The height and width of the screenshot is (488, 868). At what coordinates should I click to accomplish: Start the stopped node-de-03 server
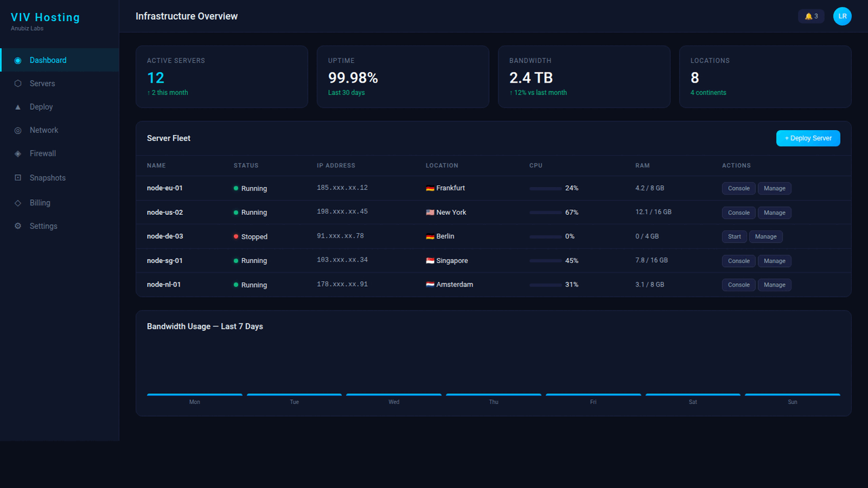click(x=734, y=236)
